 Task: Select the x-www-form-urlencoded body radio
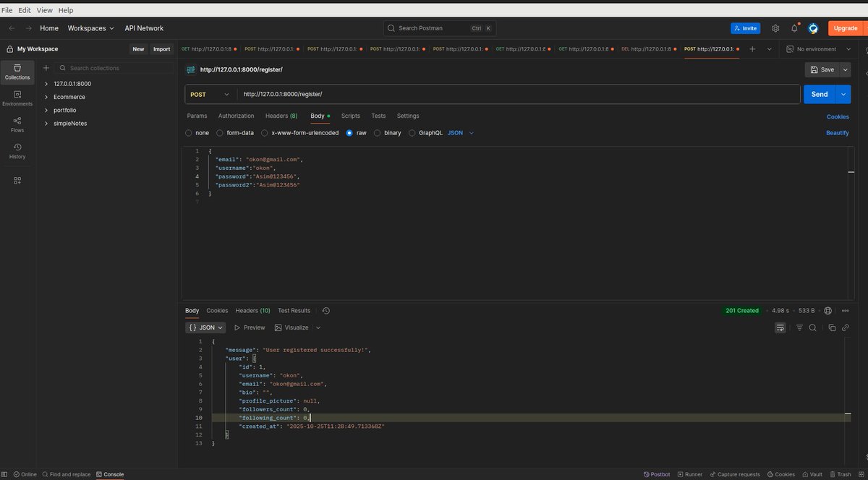(x=265, y=133)
